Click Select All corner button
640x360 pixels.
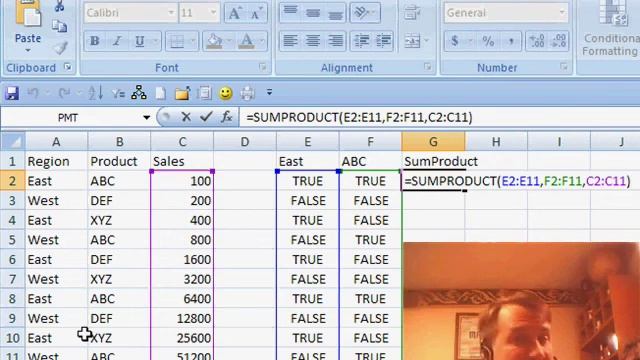(x=13, y=142)
